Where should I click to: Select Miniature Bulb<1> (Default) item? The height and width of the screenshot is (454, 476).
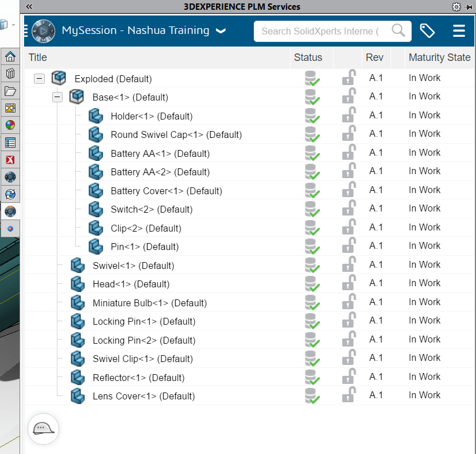150,303
